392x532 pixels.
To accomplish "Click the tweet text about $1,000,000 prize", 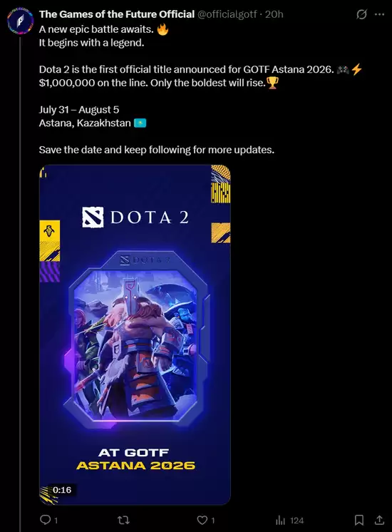I will pos(153,83).
